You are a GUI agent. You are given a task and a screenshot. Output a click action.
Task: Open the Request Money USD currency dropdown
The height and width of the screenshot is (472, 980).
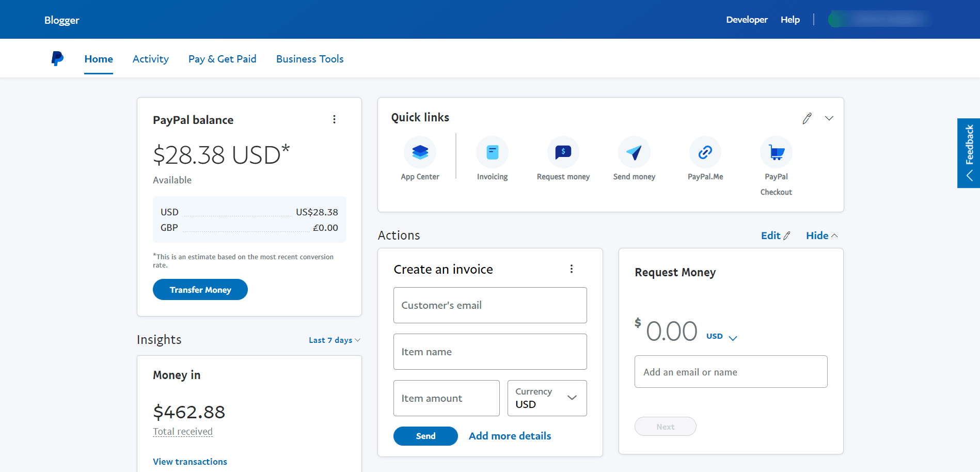point(722,337)
